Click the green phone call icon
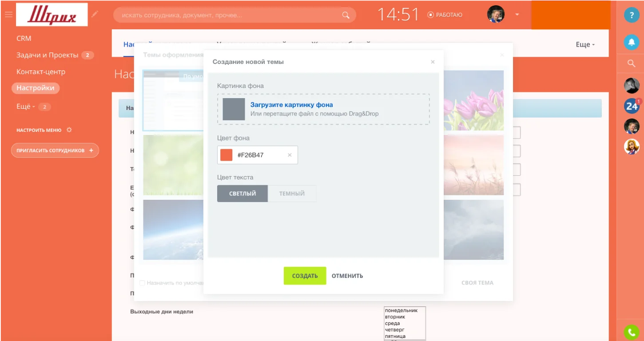This screenshot has height=341, width=644. (631, 332)
